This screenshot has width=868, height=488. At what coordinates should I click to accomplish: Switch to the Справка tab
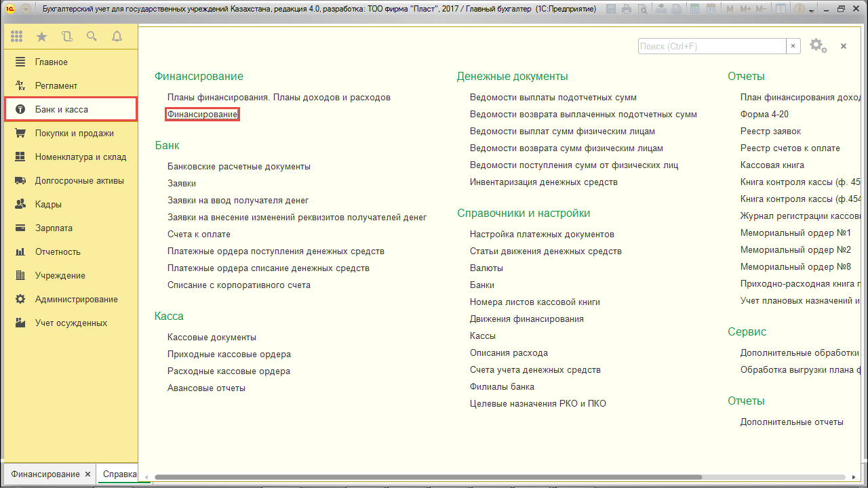pos(119,474)
